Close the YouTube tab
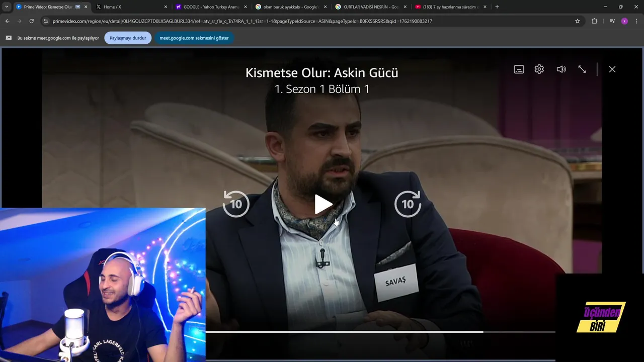 485,7
